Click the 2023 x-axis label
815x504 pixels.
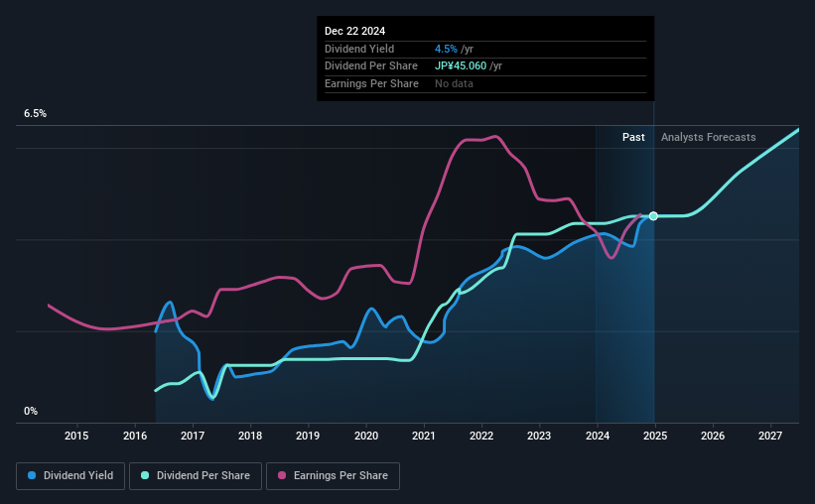(x=539, y=436)
